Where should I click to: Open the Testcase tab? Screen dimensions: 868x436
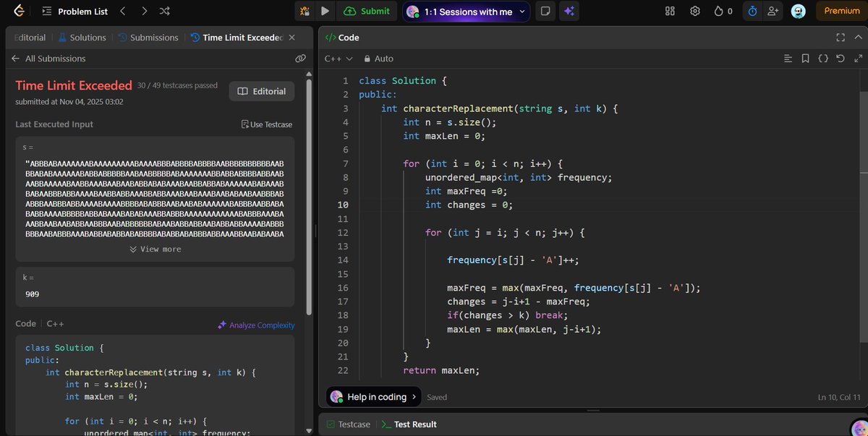(x=348, y=424)
